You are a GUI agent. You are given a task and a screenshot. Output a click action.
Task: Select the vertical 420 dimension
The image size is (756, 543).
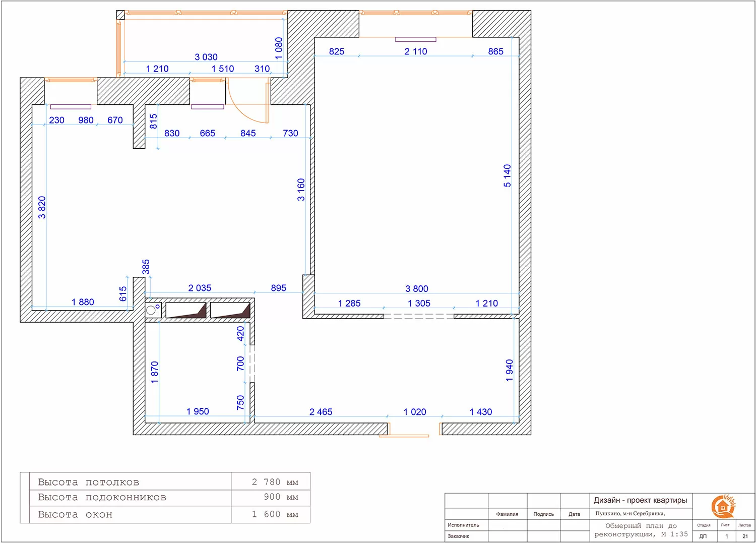240,334
